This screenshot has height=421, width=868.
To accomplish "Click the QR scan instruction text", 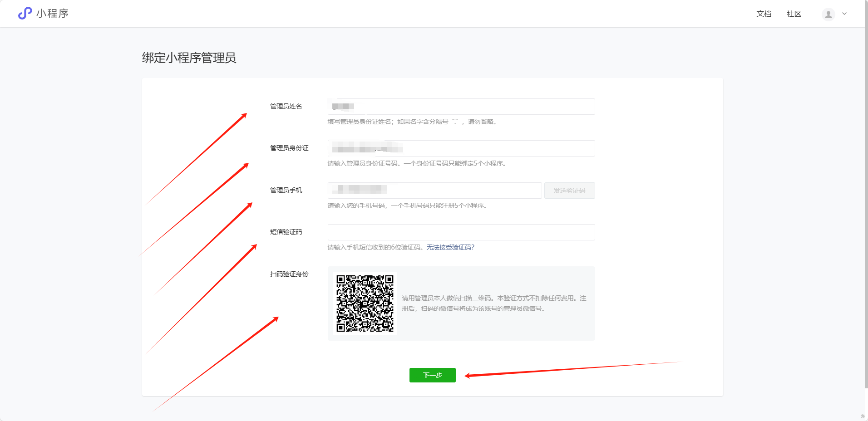I will point(494,303).
